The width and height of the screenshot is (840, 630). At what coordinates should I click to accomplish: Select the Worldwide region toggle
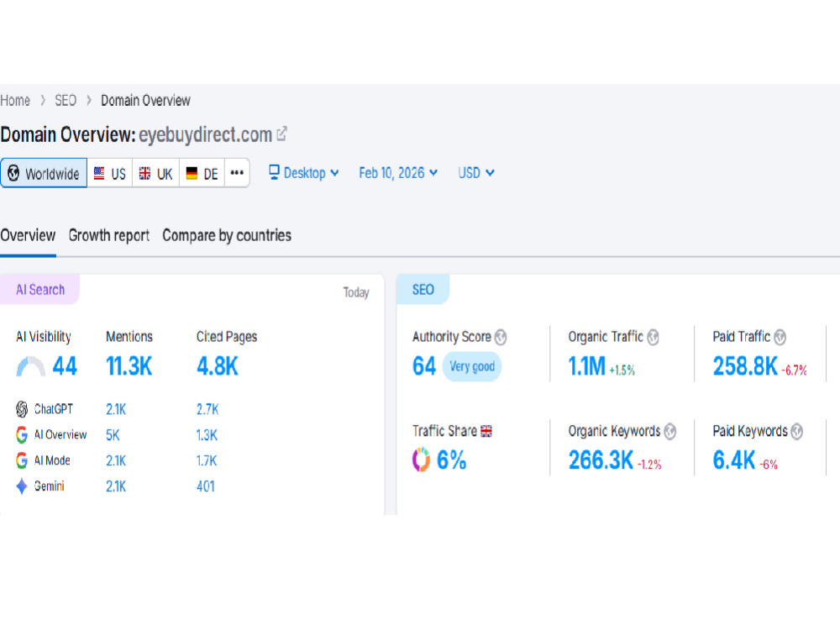44,173
